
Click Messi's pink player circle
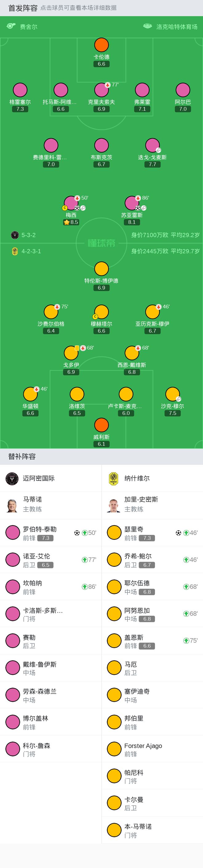coord(71,203)
